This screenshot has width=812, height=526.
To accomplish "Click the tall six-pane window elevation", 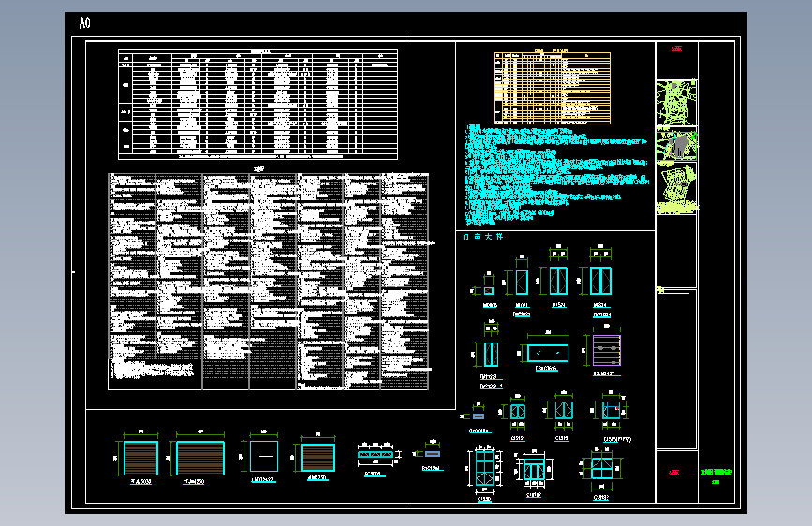I will coord(485,468).
